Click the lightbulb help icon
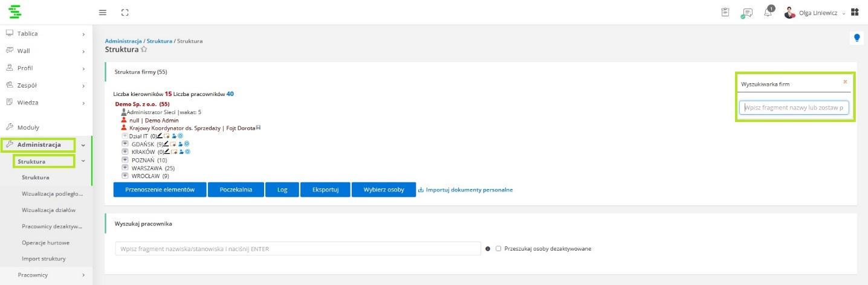 pyautogui.click(x=857, y=37)
